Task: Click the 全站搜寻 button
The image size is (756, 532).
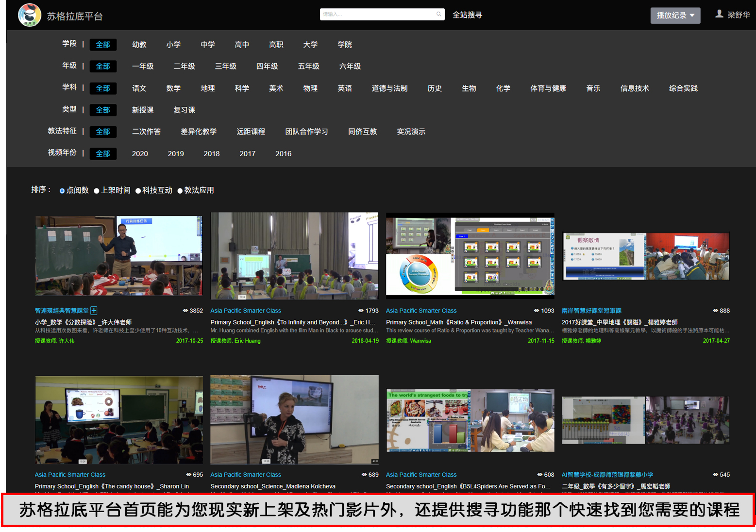Action: (467, 15)
